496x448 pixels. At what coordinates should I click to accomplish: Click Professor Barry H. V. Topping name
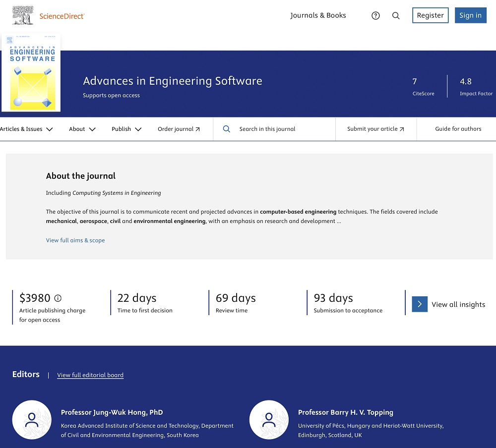tap(345, 412)
